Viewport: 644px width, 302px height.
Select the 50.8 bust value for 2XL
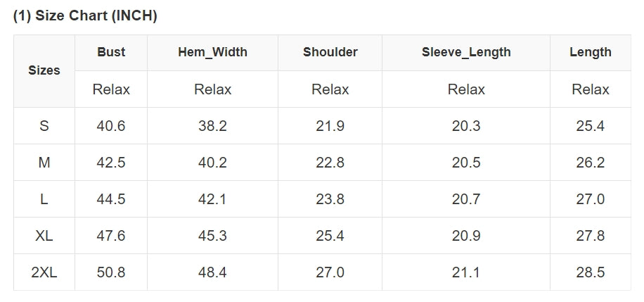point(111,272)
